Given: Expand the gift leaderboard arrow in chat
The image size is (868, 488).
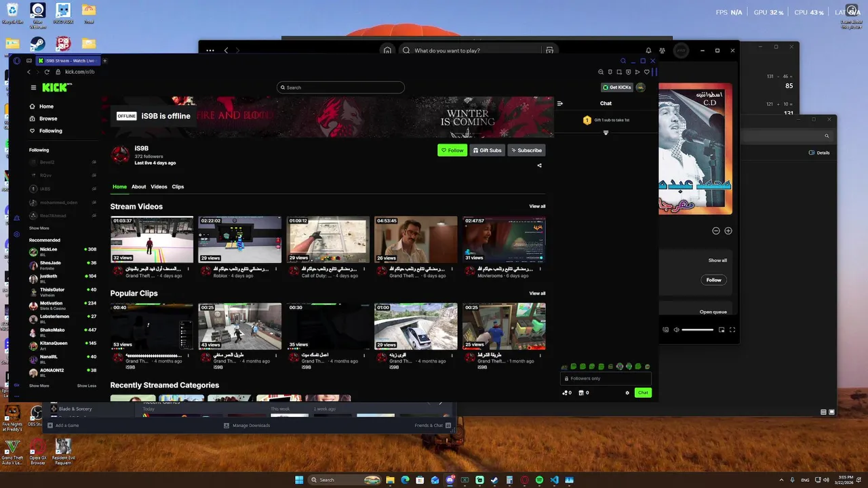Looking at the screenshot, I should pos(606,133).
